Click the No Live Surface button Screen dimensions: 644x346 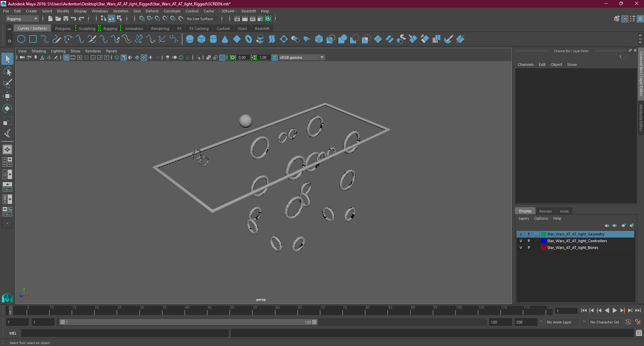[x=201, y=19]
